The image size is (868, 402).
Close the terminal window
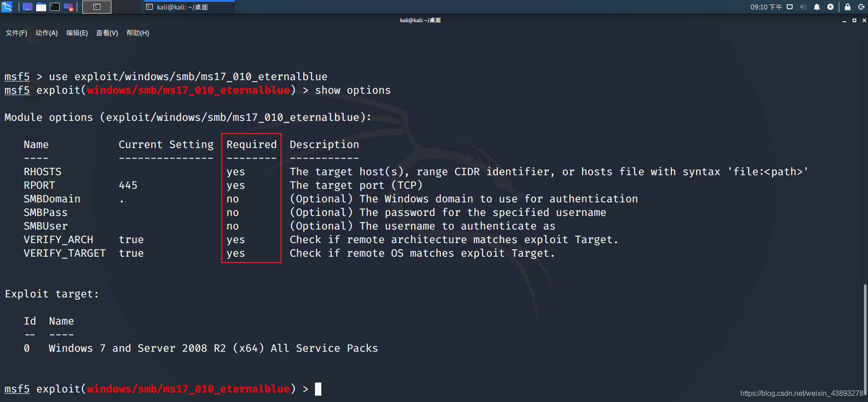point(864,20)
